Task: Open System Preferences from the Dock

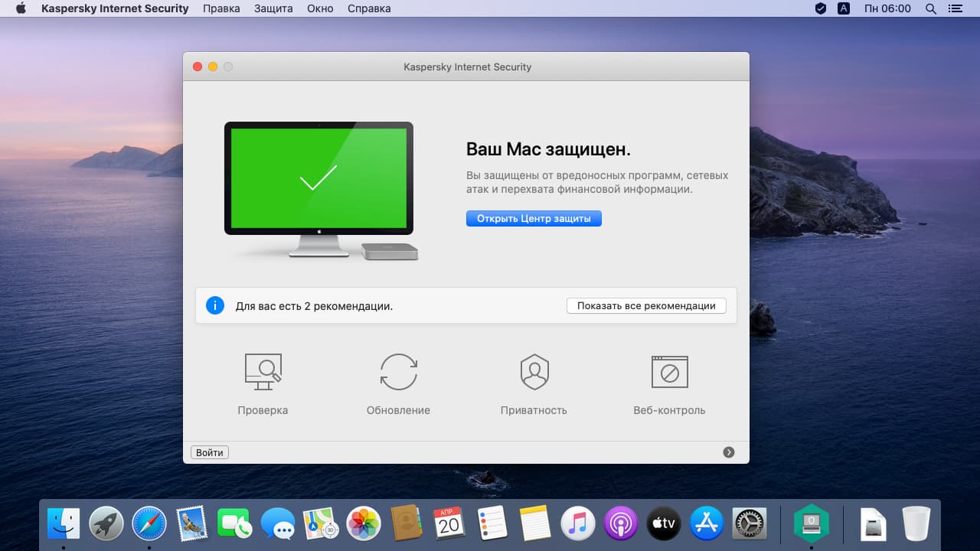Action: (749, 523)
